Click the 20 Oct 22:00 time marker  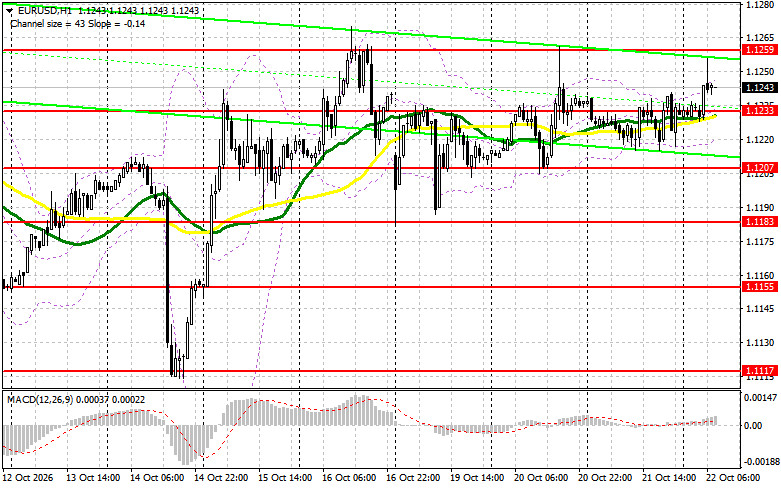605,478
